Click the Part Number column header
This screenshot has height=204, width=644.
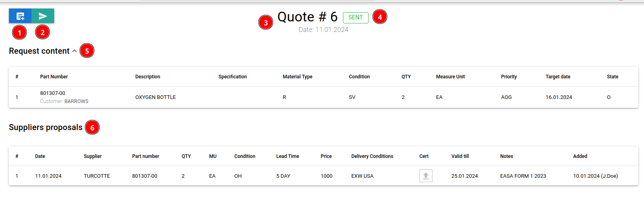coord(54,77)
